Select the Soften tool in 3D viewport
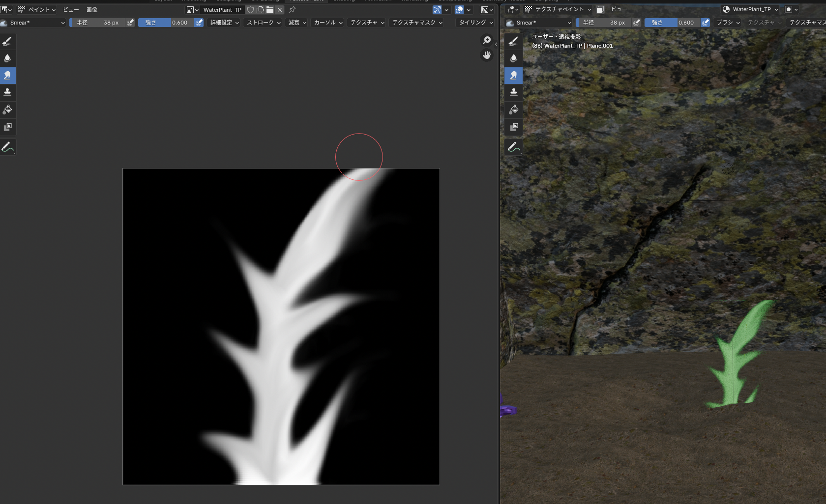This screenshot has width=826, height=504. click(514, 58)
